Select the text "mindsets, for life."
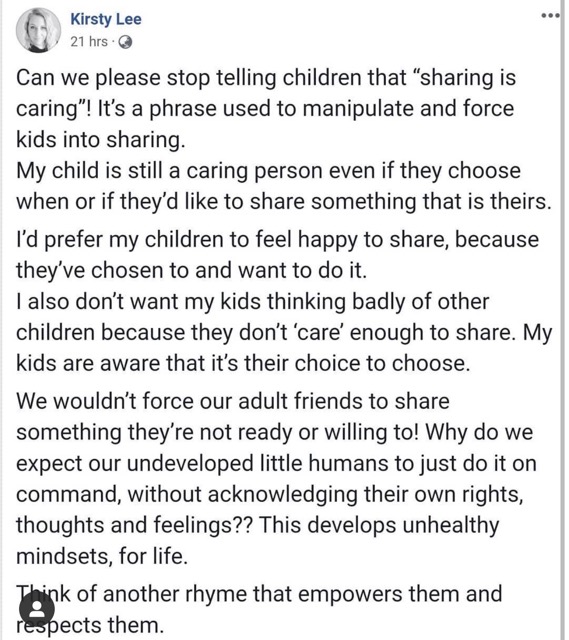The image size is (569, 640). click(x=102, y=556)
